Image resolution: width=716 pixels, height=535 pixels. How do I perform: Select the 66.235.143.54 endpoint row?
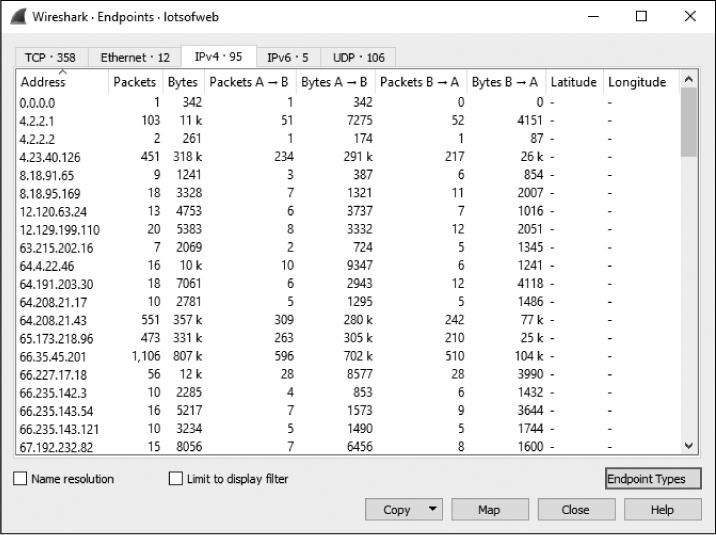(x=348, y=410)
